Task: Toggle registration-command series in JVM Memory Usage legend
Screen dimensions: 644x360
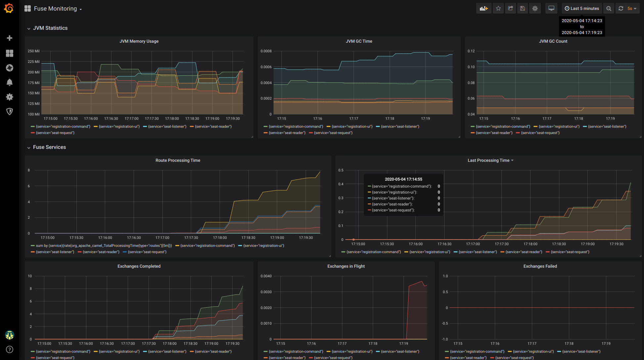Action: [63, 126]
